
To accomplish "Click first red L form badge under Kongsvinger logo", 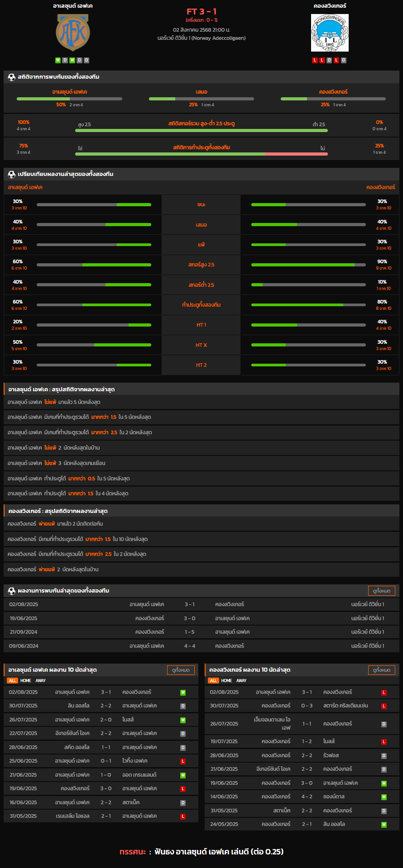I will (315, 60).
